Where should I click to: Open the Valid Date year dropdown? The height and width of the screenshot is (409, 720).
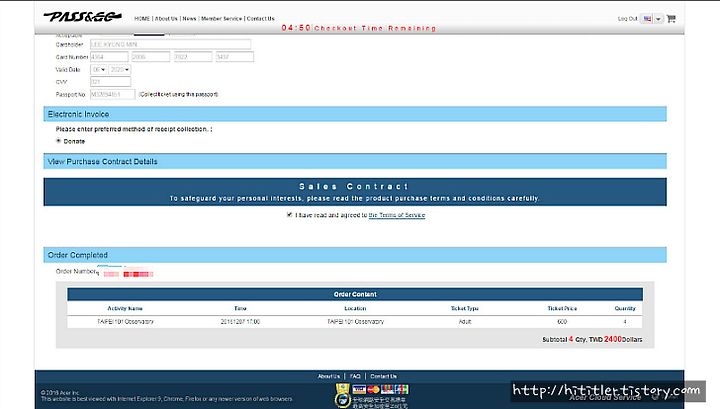(120, 70)
